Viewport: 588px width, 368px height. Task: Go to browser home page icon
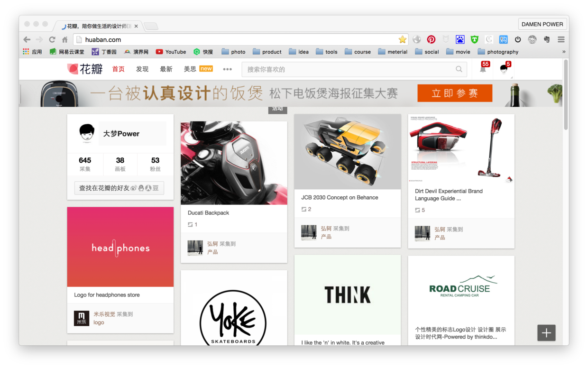(x=65, y=40)
